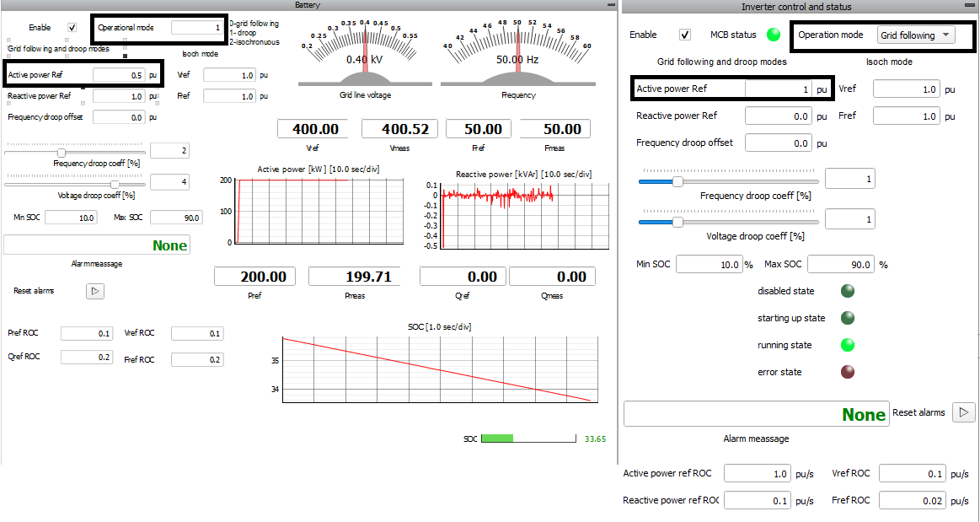Click Battery Operational mode input field
Screen dimensions: 980x522
click(197, 28)
